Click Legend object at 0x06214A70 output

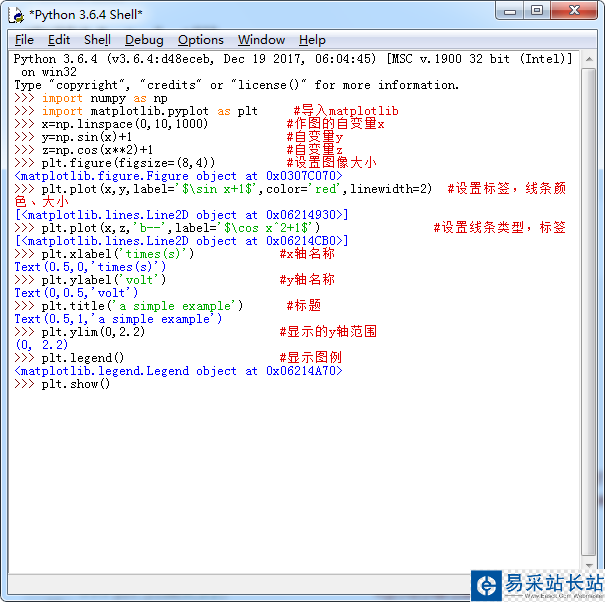coord(178,371)
